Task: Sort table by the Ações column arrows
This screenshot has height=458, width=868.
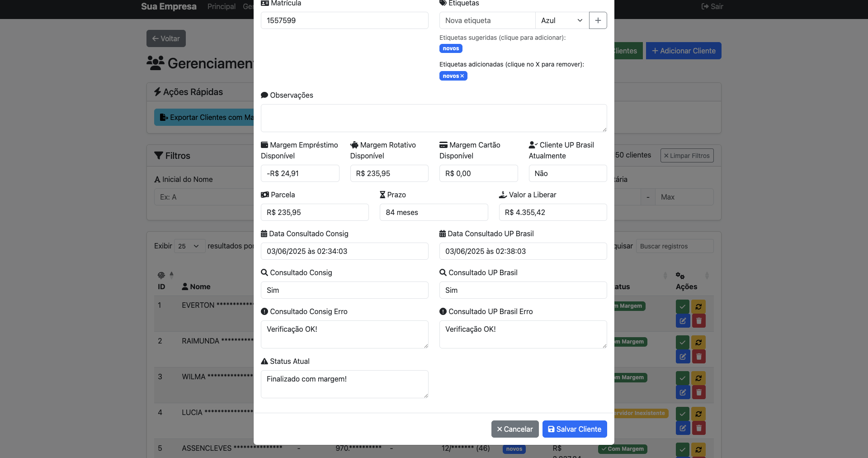Action: point(707,276)
